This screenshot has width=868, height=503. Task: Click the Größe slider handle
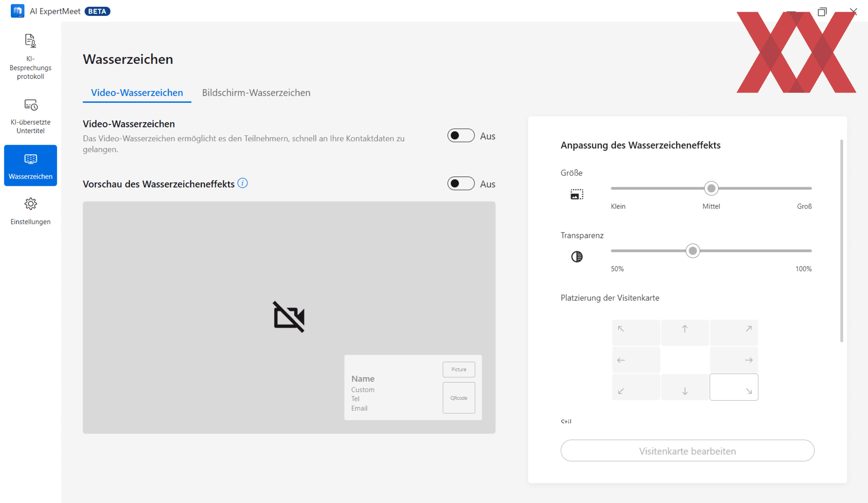click(x=711, y=188)
